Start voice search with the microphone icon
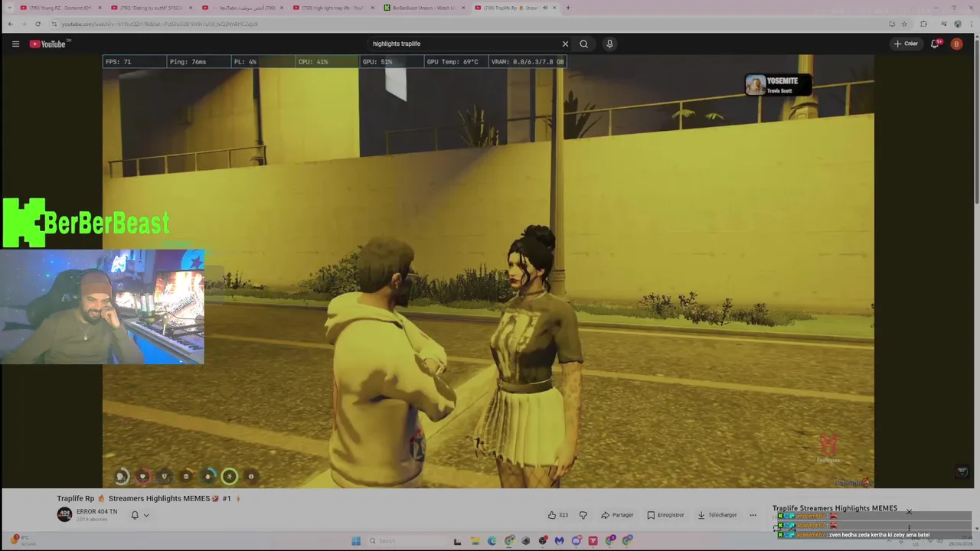The width and height of the screenshot is (980, 551). coord(609,44)
